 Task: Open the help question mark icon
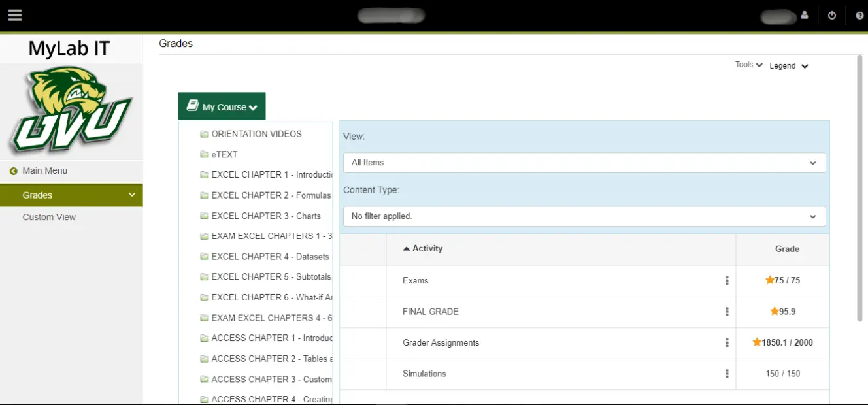click(x=860, y=16)
